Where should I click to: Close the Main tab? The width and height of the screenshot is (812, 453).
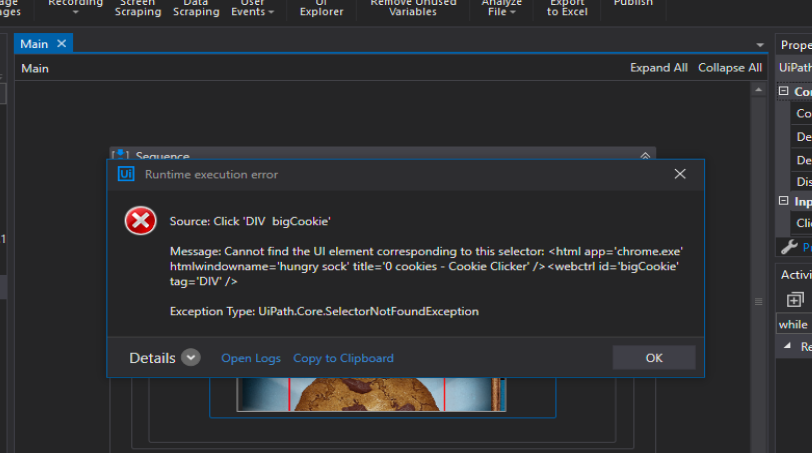(62, 43)
